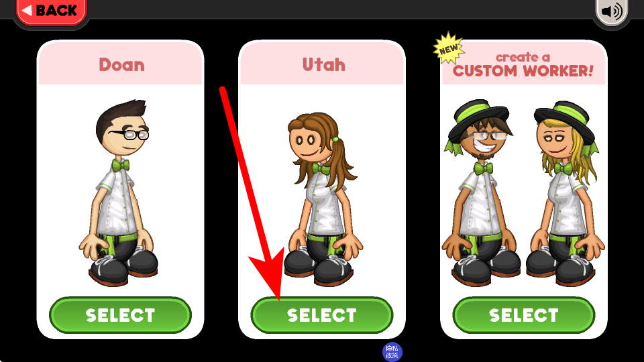This screenshot has width=644, height=362.
Task: Select the custom worker option
Action: coord(524,315)
